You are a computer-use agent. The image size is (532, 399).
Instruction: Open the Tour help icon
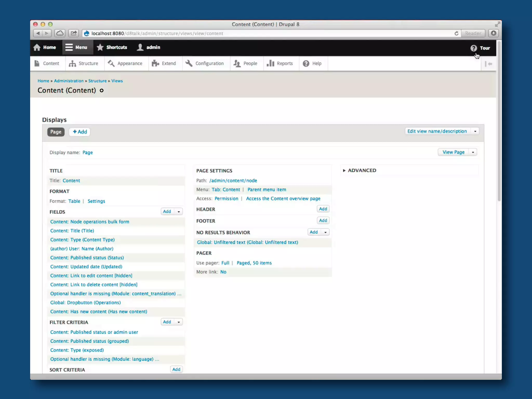click(473, 48)
